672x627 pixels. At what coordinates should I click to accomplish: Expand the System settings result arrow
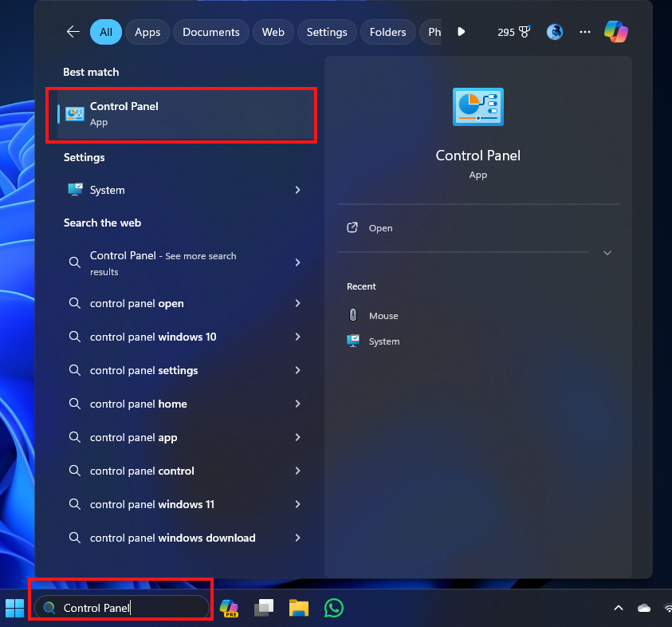point(297,190)
